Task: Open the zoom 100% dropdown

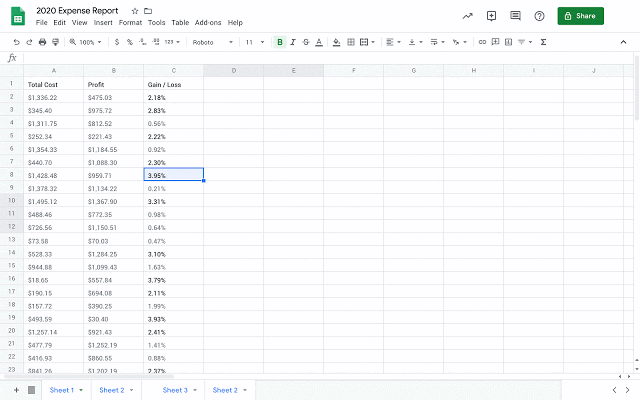Action: point(85,42)
